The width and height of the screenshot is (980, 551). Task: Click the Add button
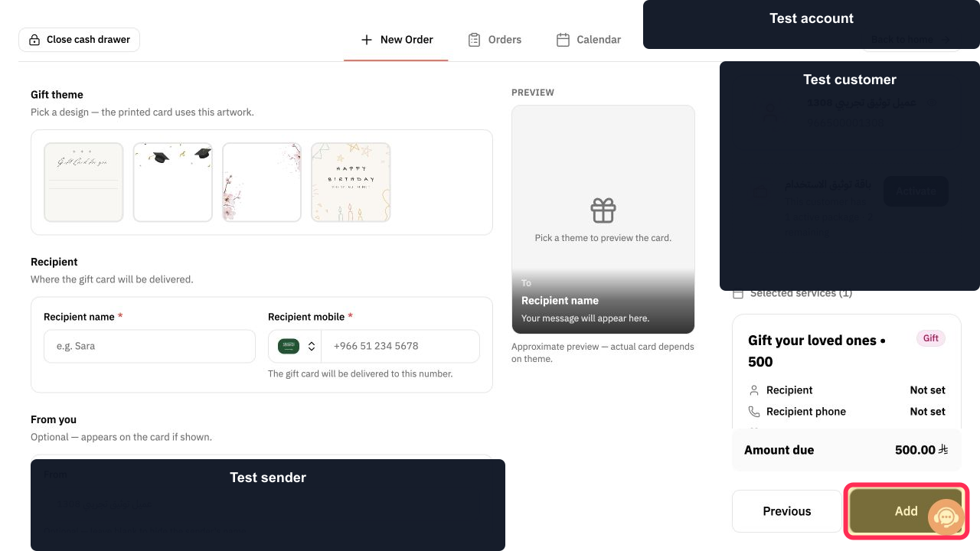coord(906,511)
